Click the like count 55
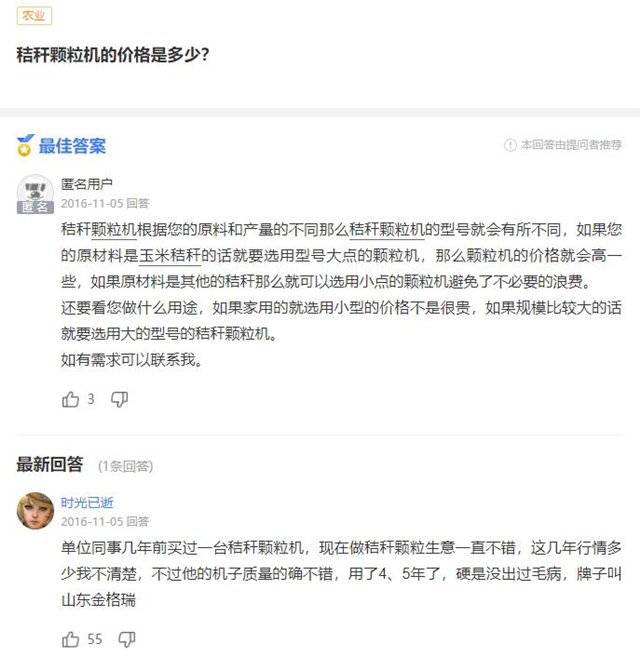 click(95, 638)
